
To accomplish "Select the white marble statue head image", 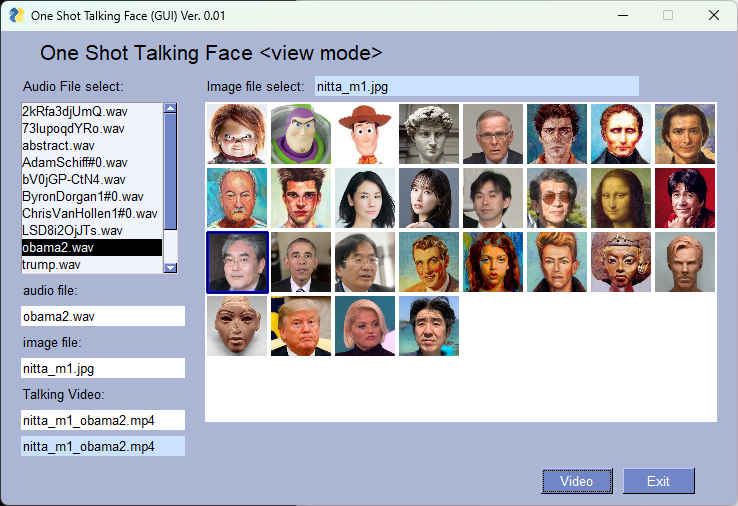I will [x=429, y=134].
